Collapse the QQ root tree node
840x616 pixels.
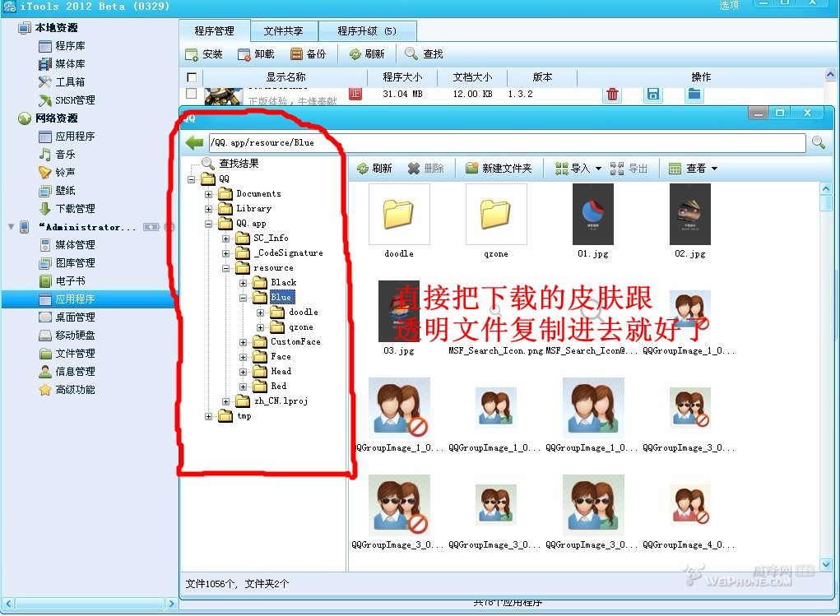coord(191,179)
